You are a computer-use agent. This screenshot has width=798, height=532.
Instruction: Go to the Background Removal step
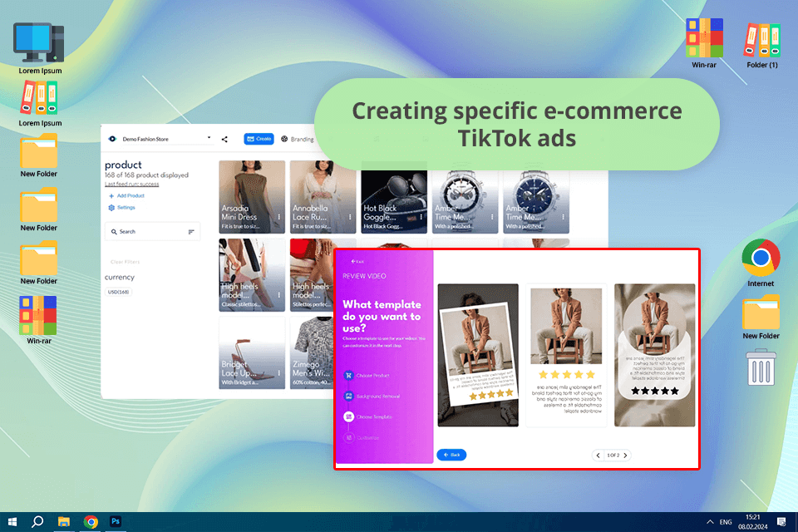pyautogui.click(x=372, y=396)
